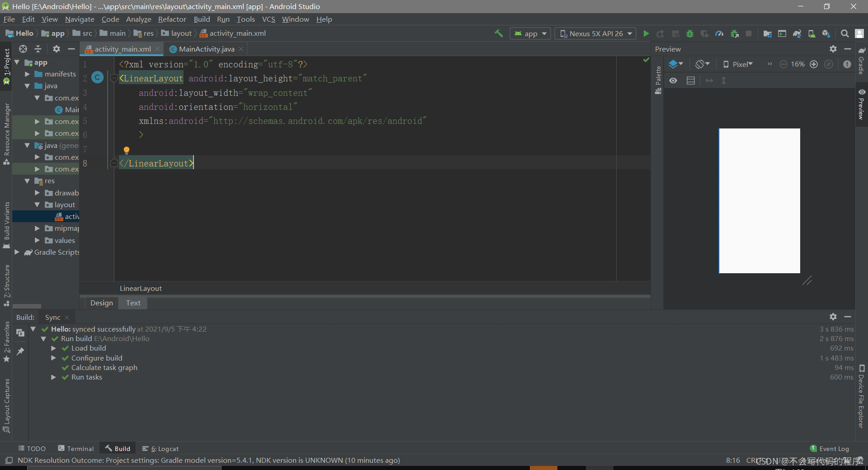Collapse the res folder
Image resolution: width=868 pixels, height=470 pixels.
[x=27, y=180]
